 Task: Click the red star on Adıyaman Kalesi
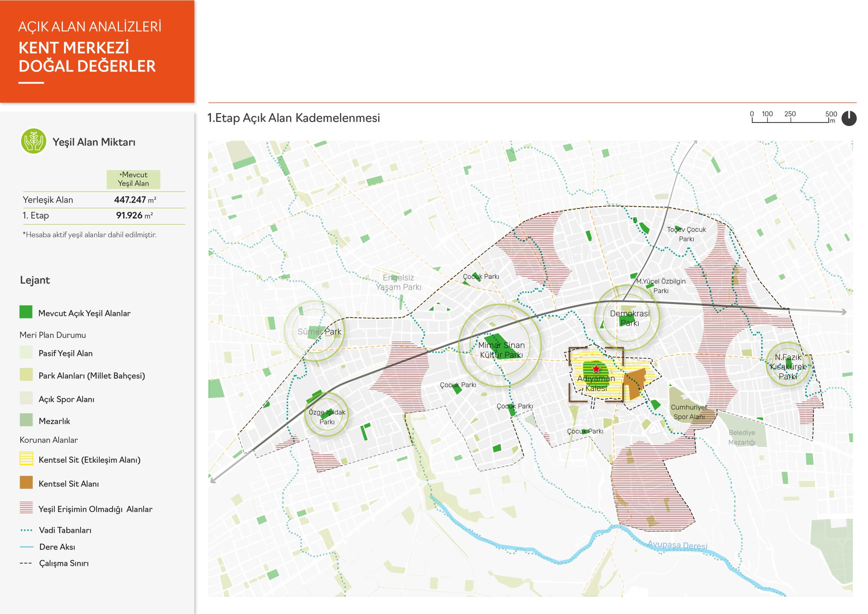(596, 368)
